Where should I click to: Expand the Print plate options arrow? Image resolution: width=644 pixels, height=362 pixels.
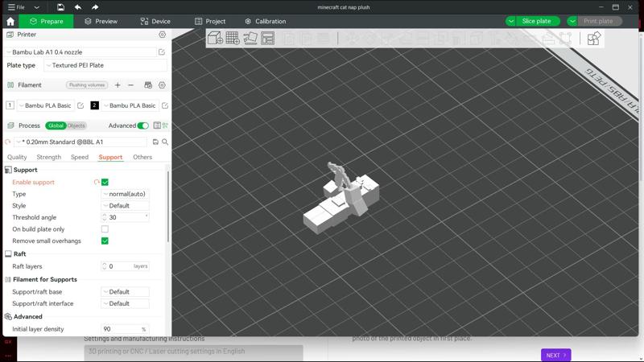coord(572,22)
